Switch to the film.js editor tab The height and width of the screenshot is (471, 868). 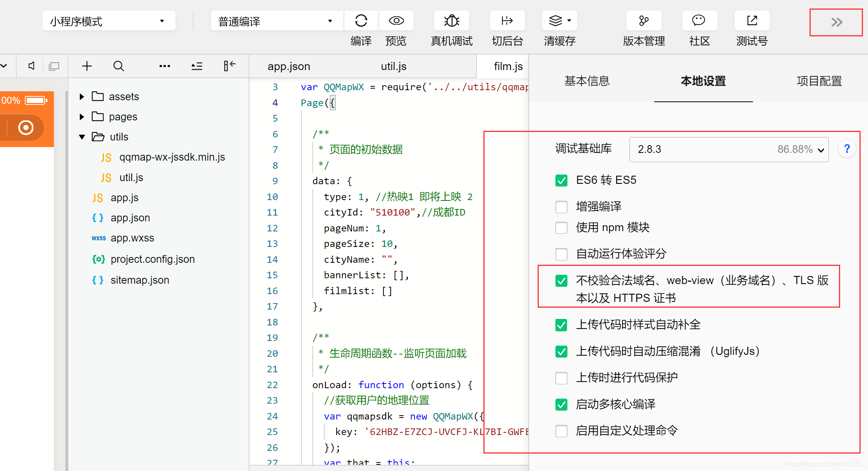pyautogui.click(x=508, y=67)
